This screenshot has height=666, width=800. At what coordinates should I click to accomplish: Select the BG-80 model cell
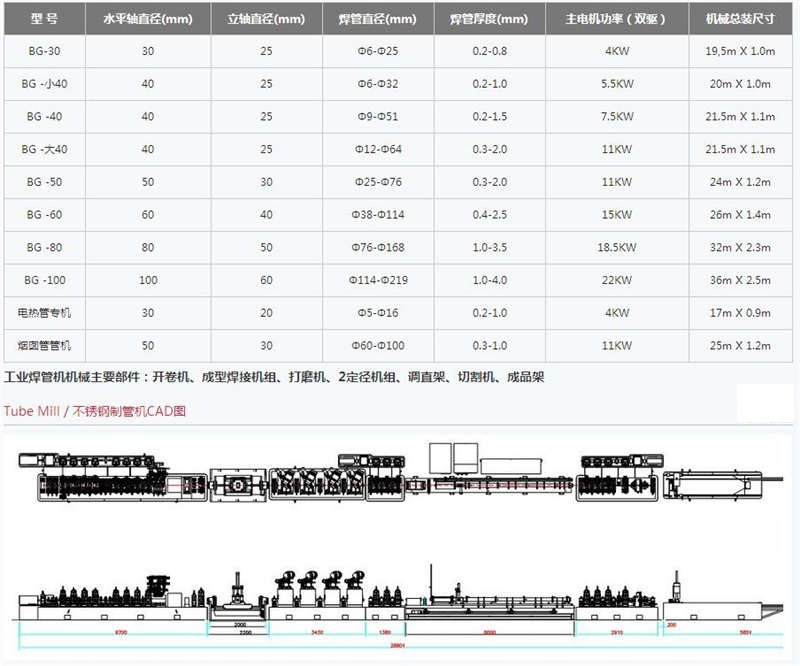pos(44,248)
